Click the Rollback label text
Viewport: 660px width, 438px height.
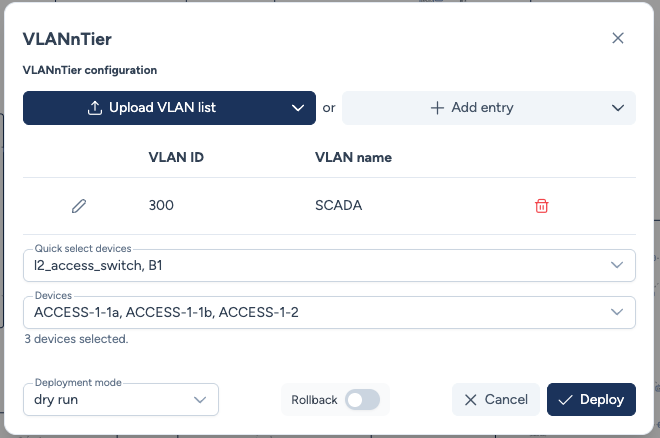click(x=314, y=400)
